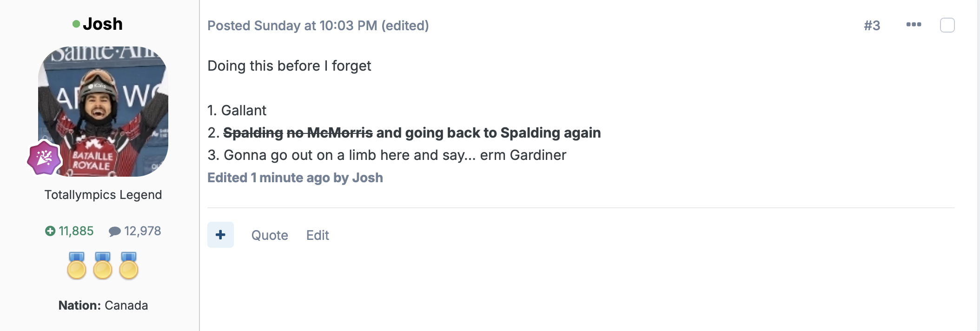Click the speech bubble post count icon
Viewport: 980px width, 331px height.
pos(114,232)
